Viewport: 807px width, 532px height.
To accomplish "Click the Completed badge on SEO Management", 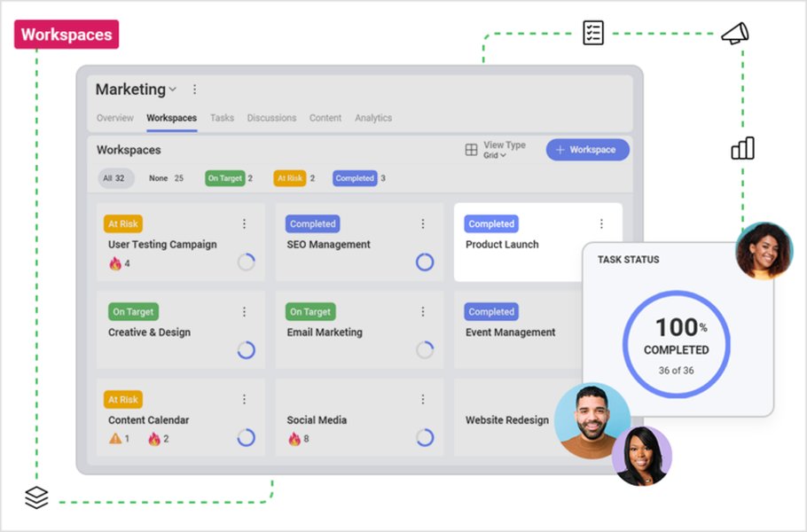I will (x=312, y=223).
